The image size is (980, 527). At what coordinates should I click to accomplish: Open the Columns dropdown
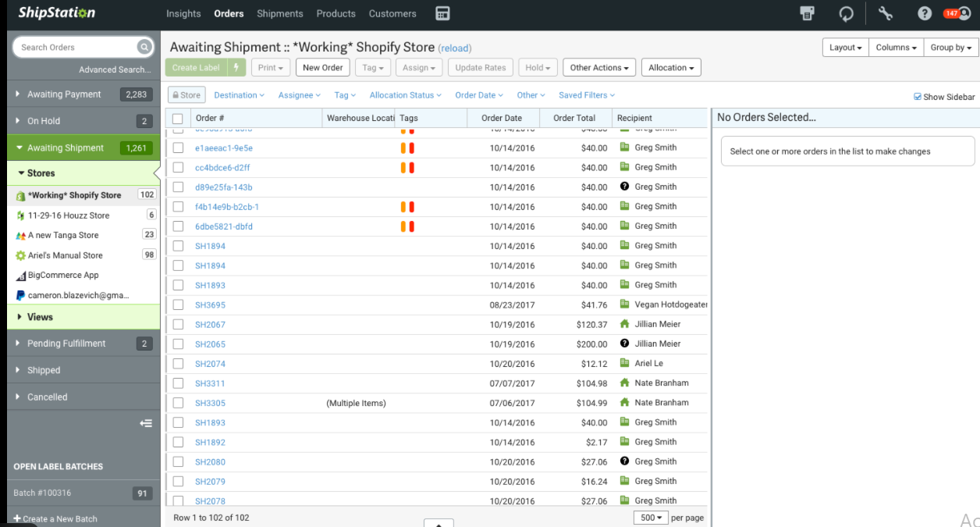896,48
